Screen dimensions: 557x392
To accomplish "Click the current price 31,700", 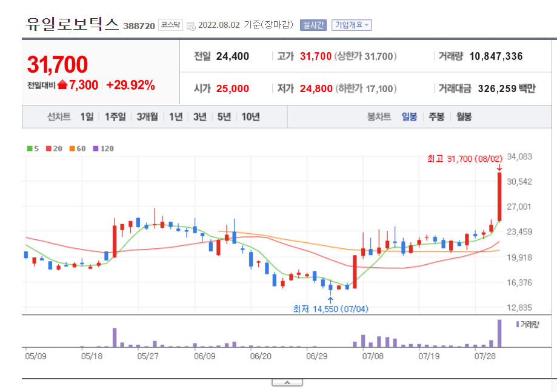I will click(57, 64).
